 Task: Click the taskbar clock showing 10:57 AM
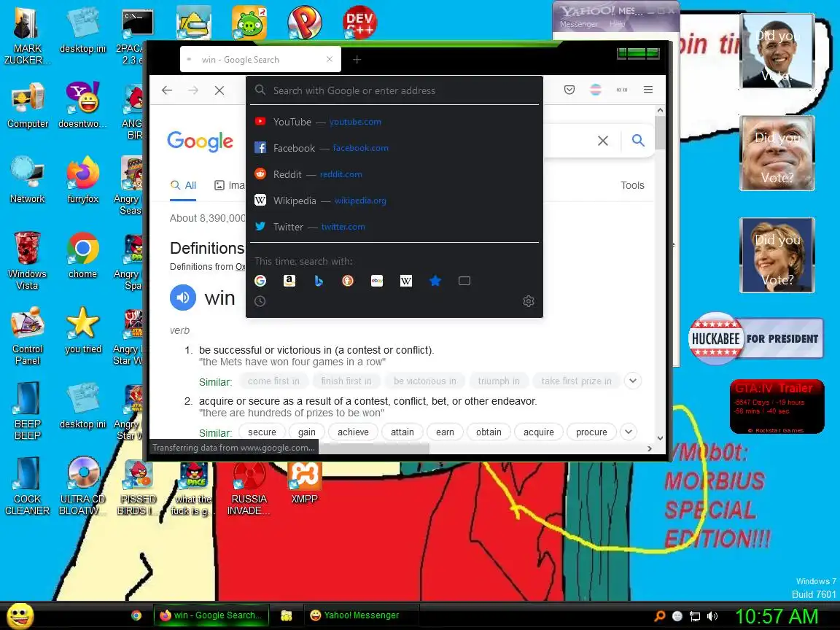(x=777, y=616)
